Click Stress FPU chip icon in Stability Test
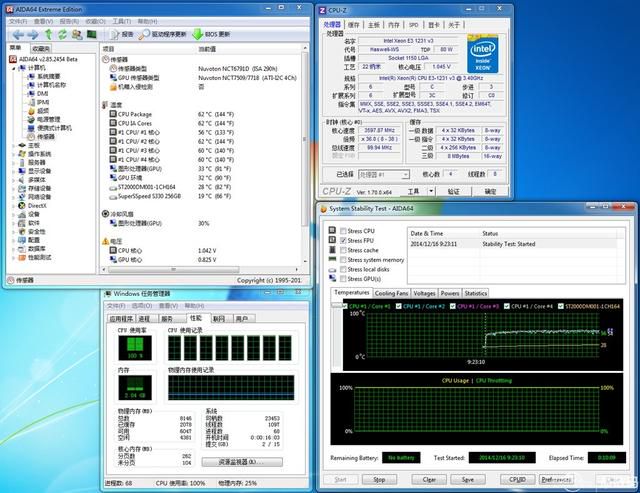The image size is (640, 493). (x=332, y=240)
